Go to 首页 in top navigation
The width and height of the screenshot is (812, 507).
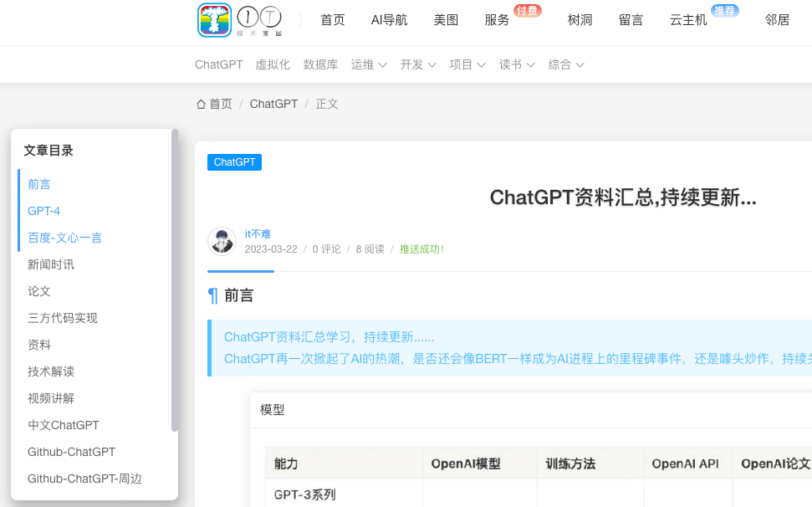pos(333,20)
